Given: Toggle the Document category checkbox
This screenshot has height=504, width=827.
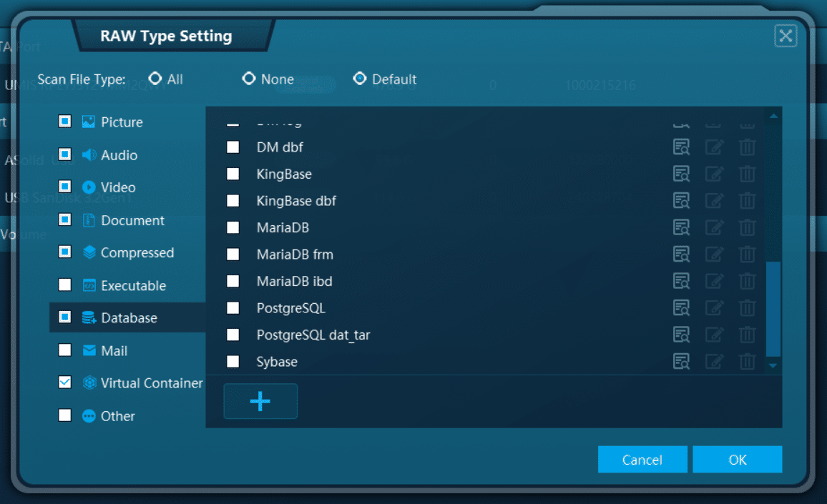Looking at the screenshot, I should (x=65, y=219).
